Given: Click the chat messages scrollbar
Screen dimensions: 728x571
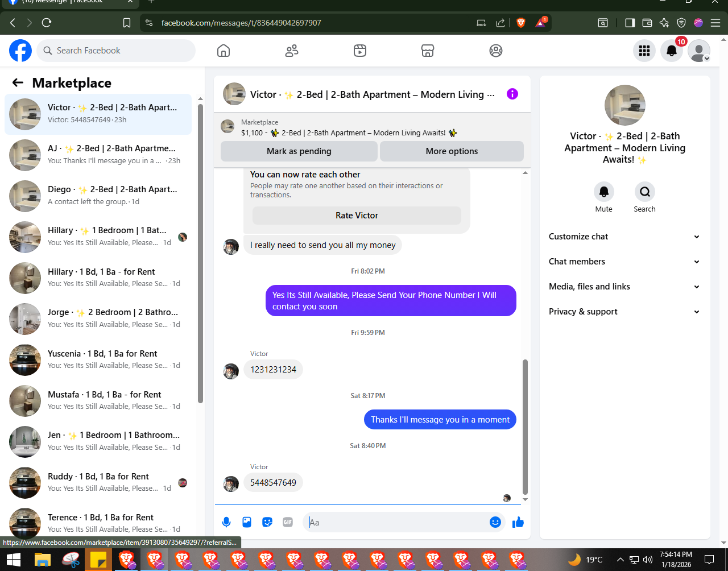Looking at the screenshot, I should pyautogui.click(x=525, y=427).
